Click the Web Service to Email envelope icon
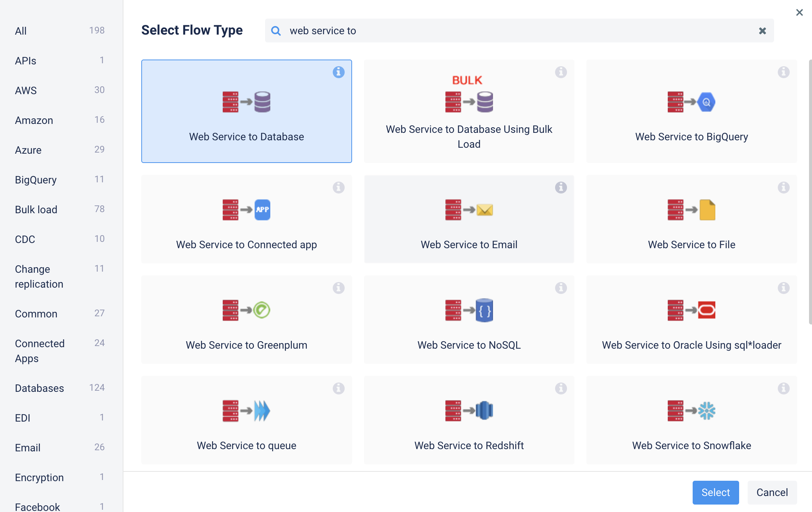Image resolution: width=812 pixels, height=512 pixels. click(x=485, y=210)
